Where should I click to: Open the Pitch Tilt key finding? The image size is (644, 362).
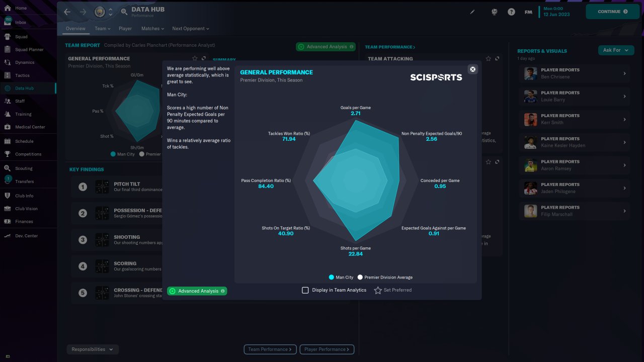pos(117,187)
